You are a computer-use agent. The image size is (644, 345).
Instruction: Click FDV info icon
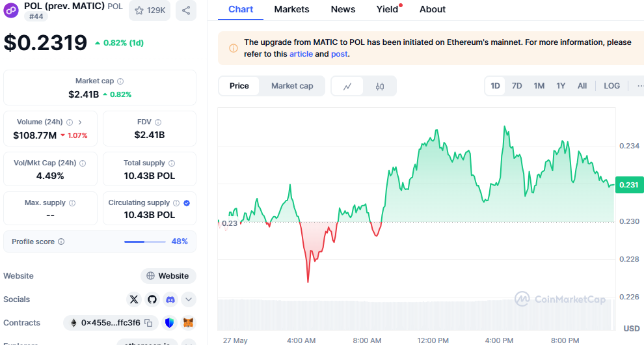[158, 122]
